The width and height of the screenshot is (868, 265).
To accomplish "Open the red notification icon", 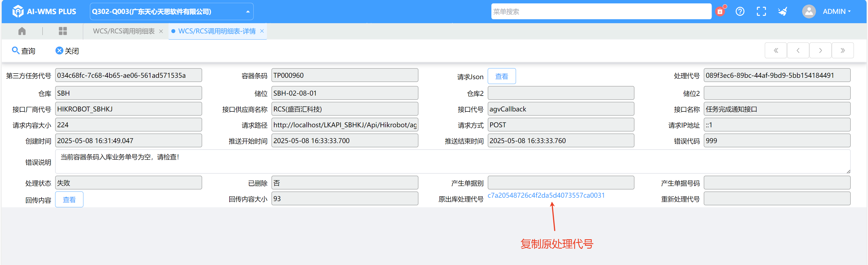I will coord(720,12).
